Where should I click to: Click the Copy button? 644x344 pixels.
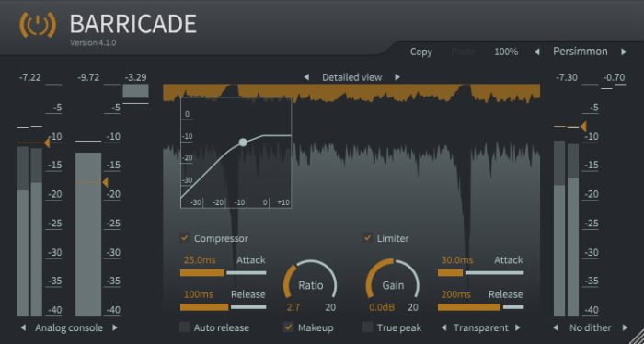tap(421, 52)
